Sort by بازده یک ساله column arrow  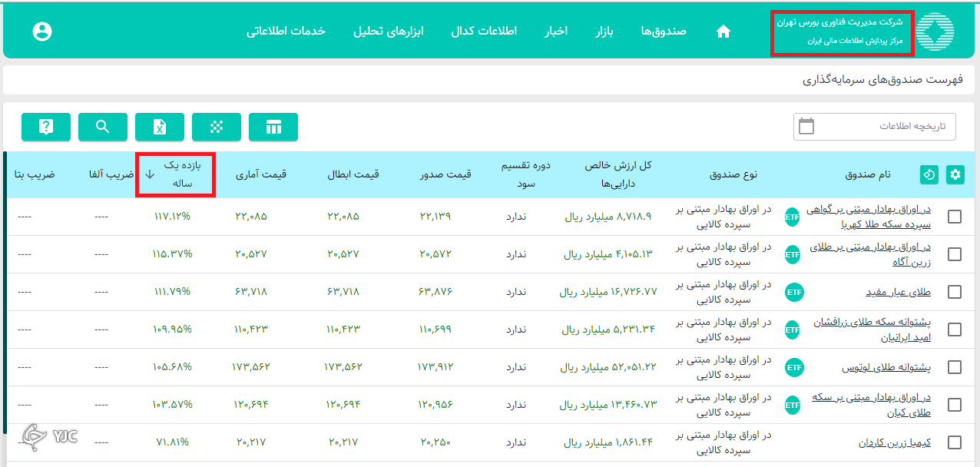point(150,174)
